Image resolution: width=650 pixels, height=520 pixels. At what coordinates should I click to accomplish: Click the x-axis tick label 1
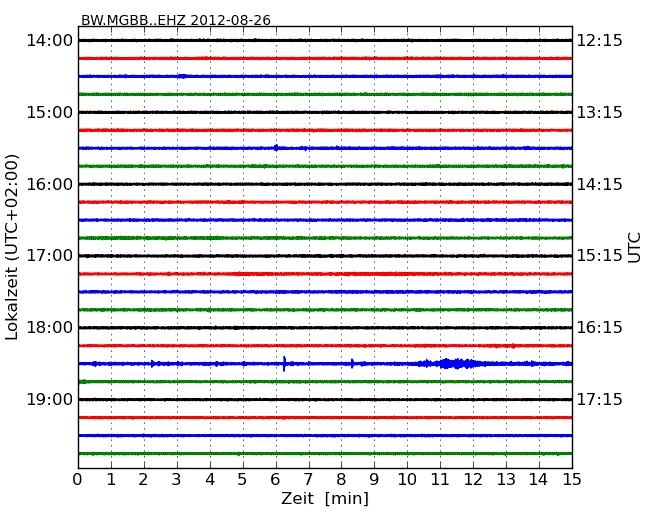[x=111, y=480]
